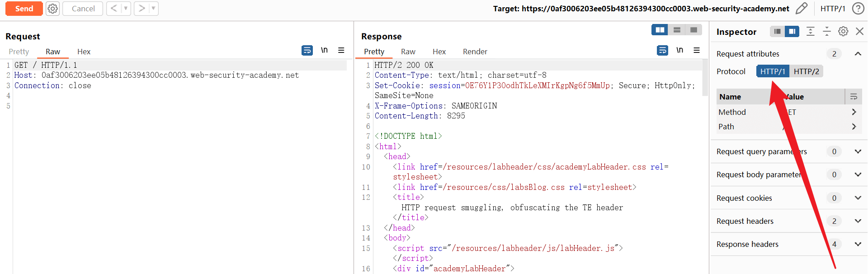Open the help question mark icon

pyautogui.click(x=858, y=9)
